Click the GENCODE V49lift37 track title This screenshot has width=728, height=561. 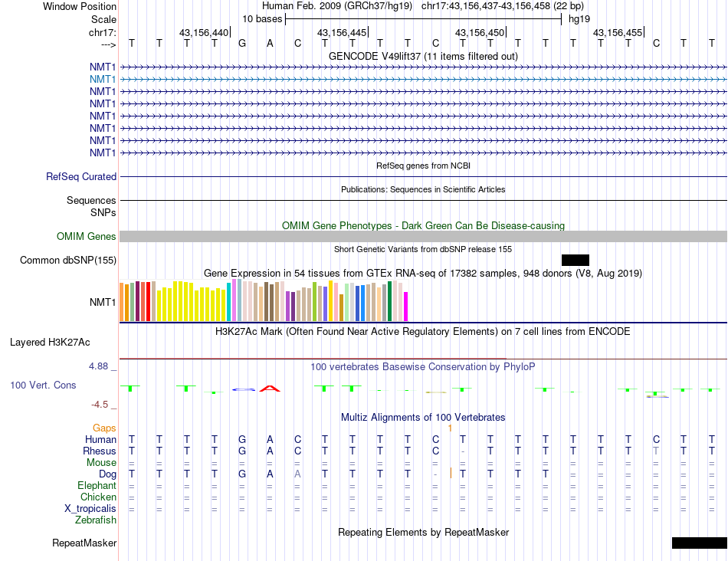tap(424, 56)
